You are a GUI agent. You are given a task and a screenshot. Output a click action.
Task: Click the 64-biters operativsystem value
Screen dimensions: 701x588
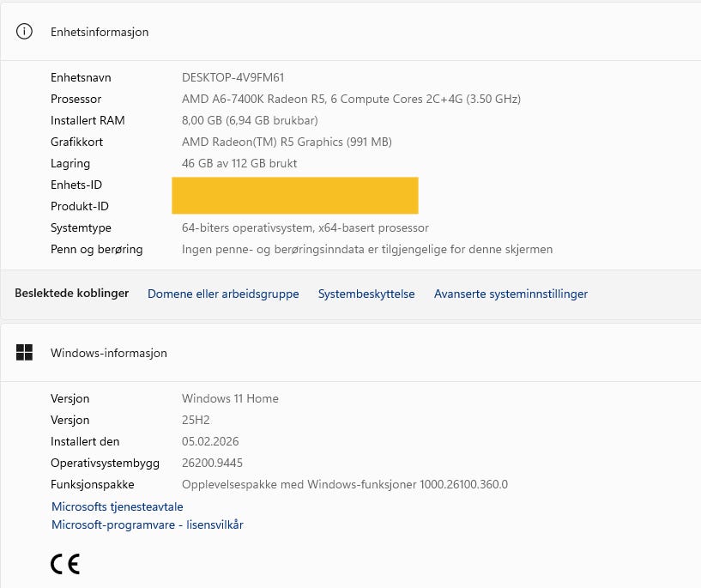305,227
